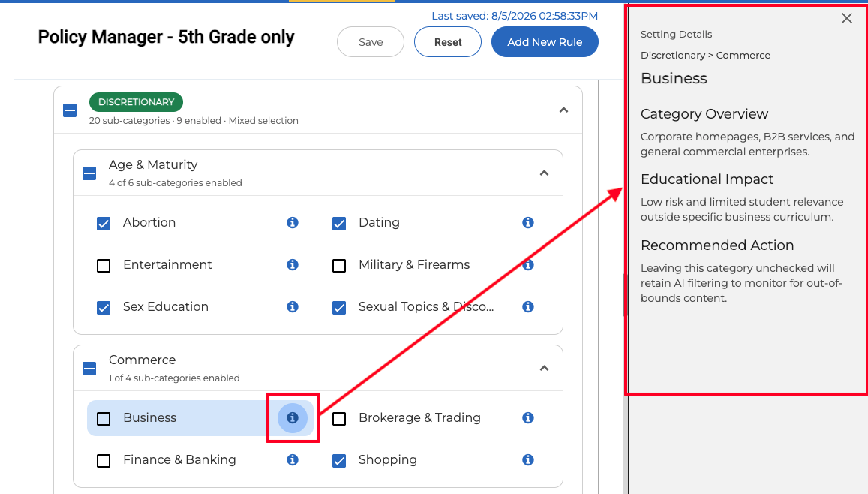Viewport: 868px width, 494px height.
Task: Click the DISCRETIONARY green badge
Action: point(137,102)
